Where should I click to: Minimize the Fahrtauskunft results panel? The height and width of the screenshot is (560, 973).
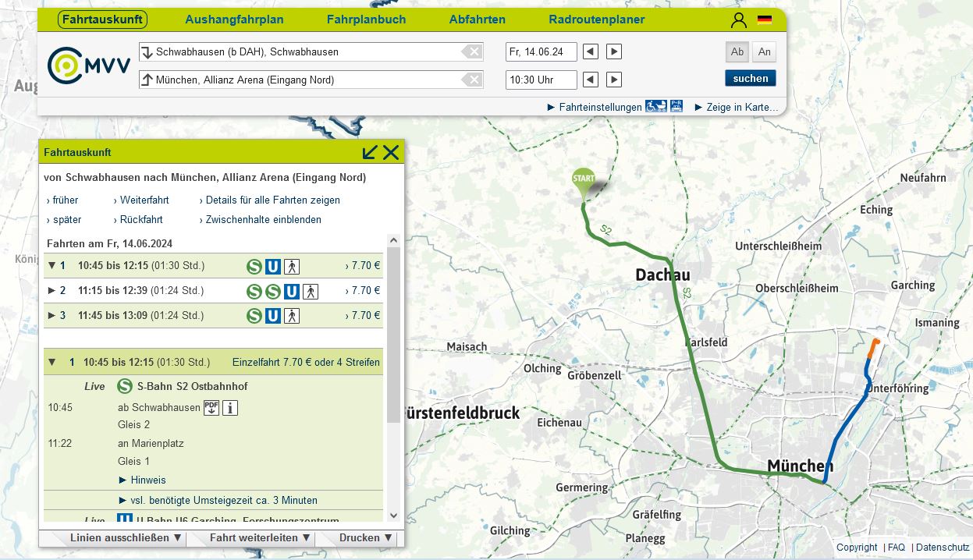370,152
